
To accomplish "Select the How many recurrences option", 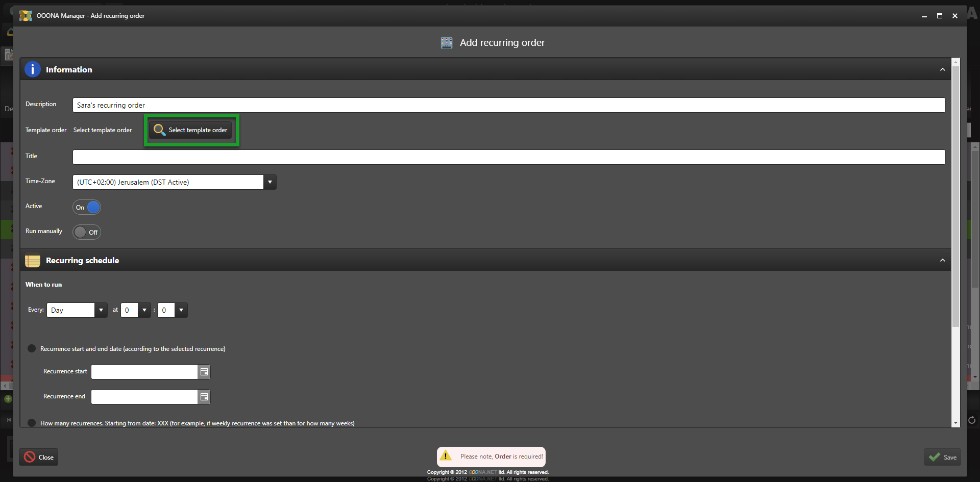I will pos(32,423).
